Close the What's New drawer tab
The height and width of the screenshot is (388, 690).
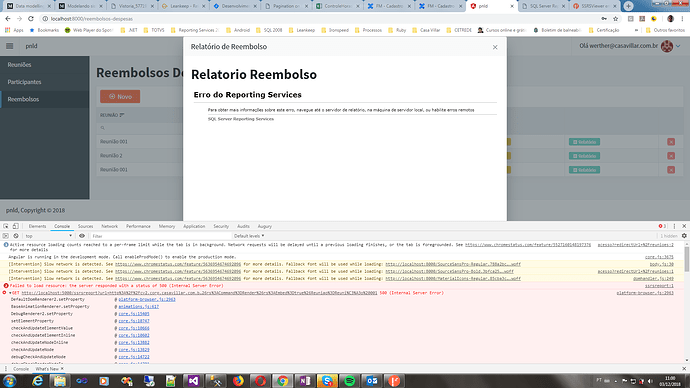point(62,369)
